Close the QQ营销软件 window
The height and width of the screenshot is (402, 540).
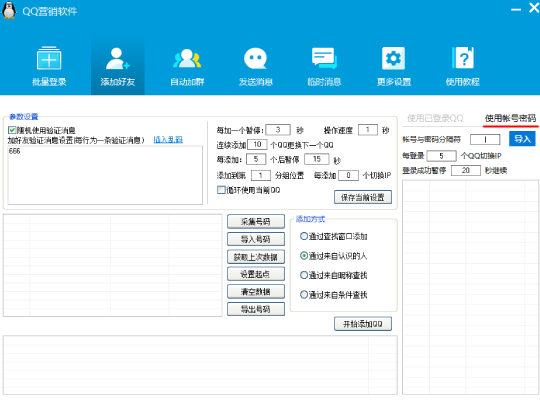tap(534, 8)
